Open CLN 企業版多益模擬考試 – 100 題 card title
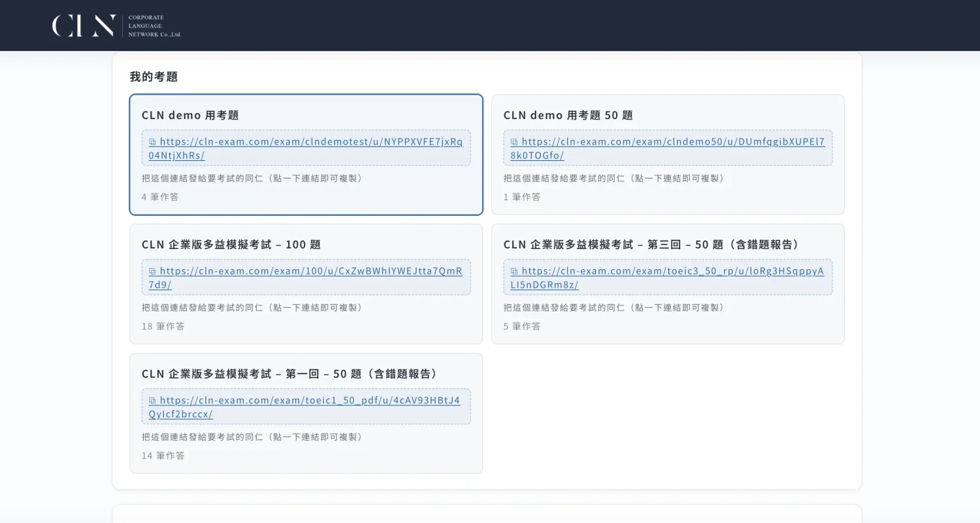Screen dimensions: 980x523 point(231,245)
